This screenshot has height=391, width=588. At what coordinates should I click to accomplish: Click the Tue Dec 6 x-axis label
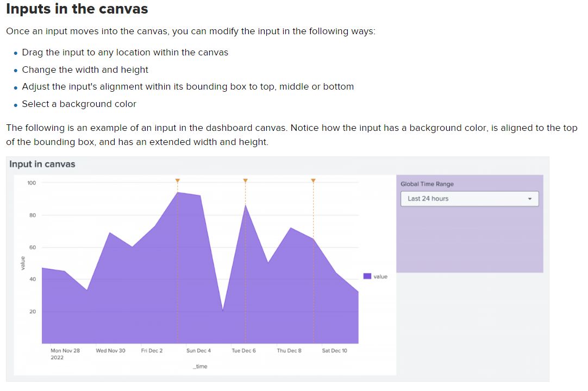tap(243, 351)
